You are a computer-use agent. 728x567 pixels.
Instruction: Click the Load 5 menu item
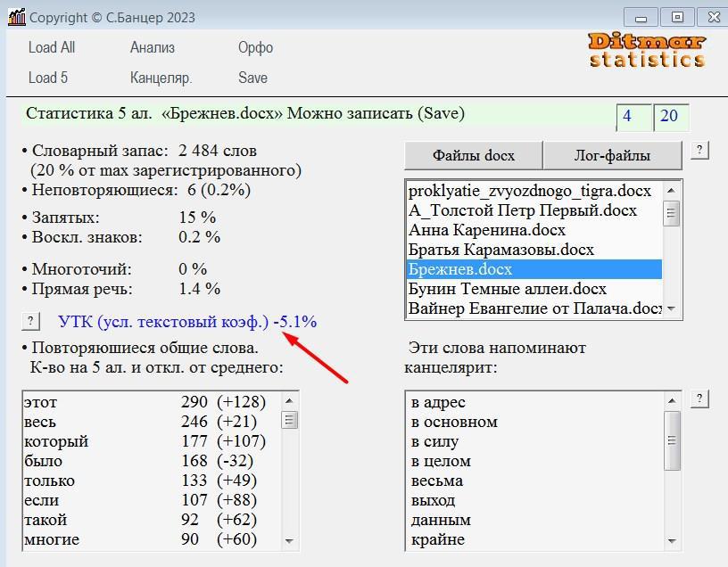48,78
